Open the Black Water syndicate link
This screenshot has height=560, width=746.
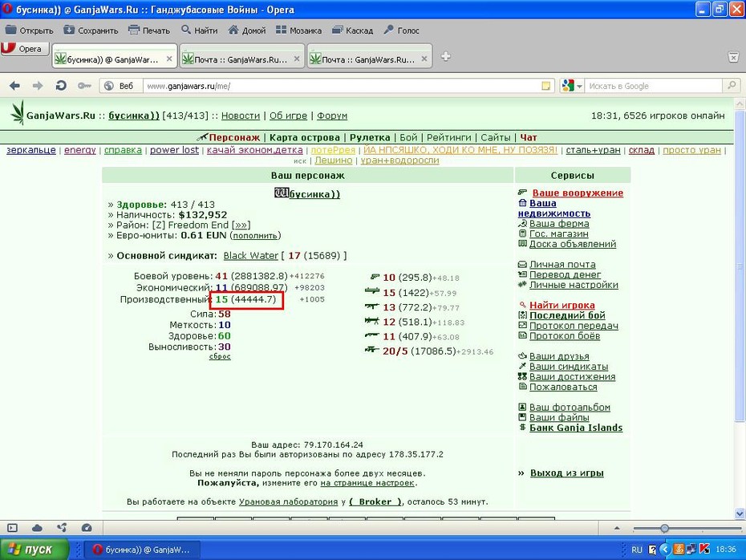click(251, 255)
